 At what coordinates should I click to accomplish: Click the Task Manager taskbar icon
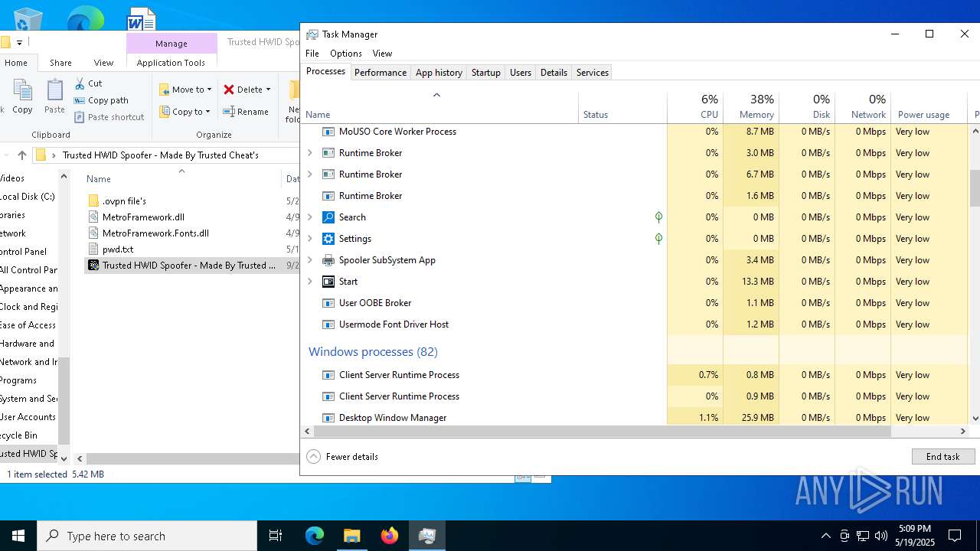[x=427, y=536]
